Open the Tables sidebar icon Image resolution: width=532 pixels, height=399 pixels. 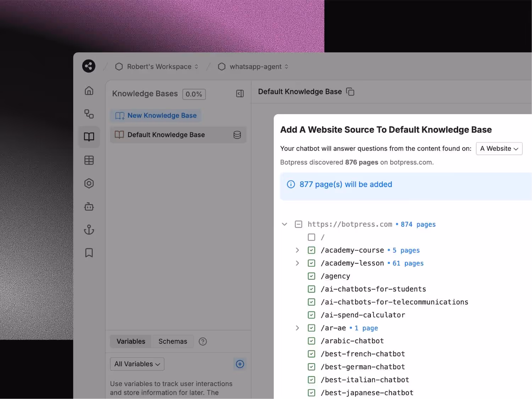(89, 160)
